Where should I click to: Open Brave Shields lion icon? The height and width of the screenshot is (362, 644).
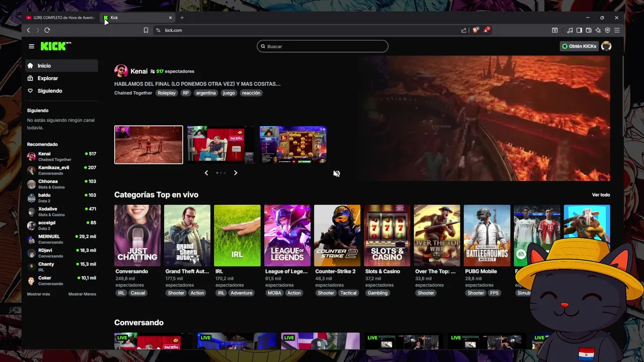tap(475, 30)
